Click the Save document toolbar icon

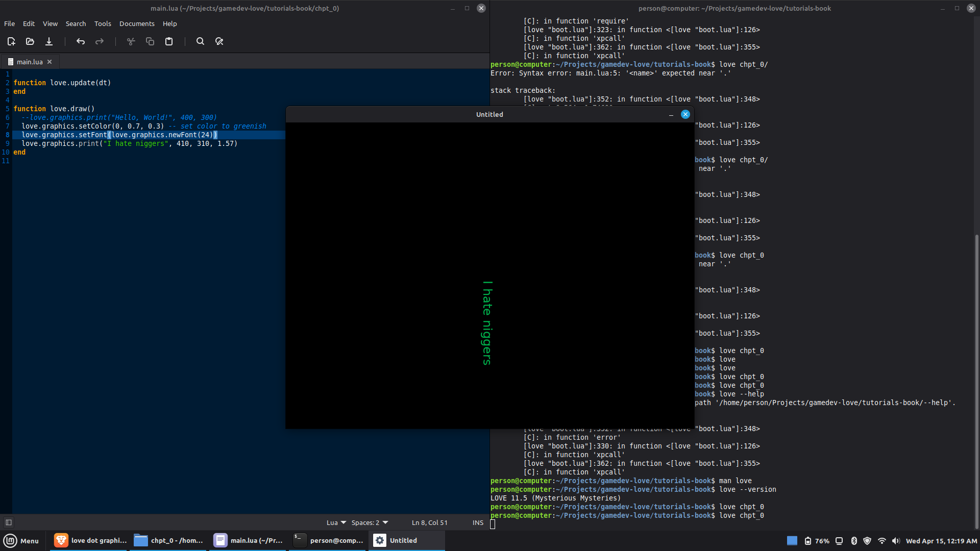[x=49, y=41]
